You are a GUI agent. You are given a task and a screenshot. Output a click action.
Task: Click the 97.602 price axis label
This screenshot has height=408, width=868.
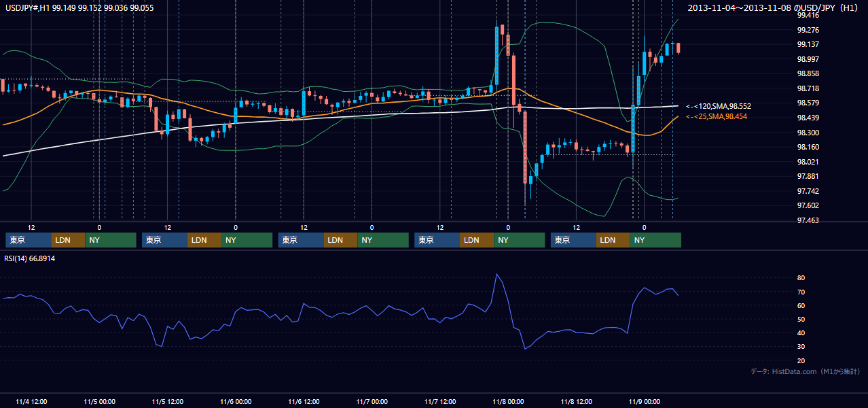[808, 206]
